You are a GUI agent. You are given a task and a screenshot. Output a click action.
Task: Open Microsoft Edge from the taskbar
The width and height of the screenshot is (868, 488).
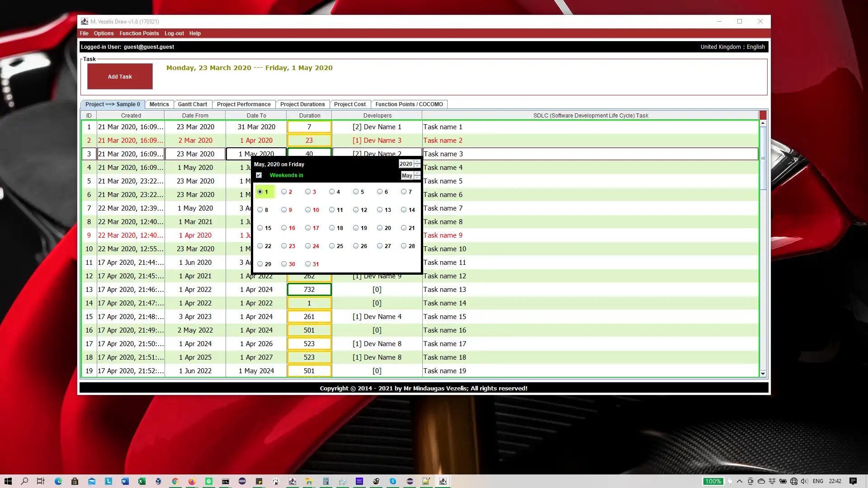(58, 481)
